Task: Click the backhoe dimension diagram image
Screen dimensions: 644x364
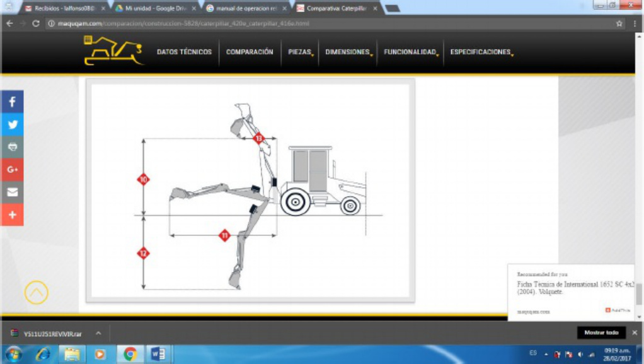Action: pyautogui.click(x=250, y=191)
